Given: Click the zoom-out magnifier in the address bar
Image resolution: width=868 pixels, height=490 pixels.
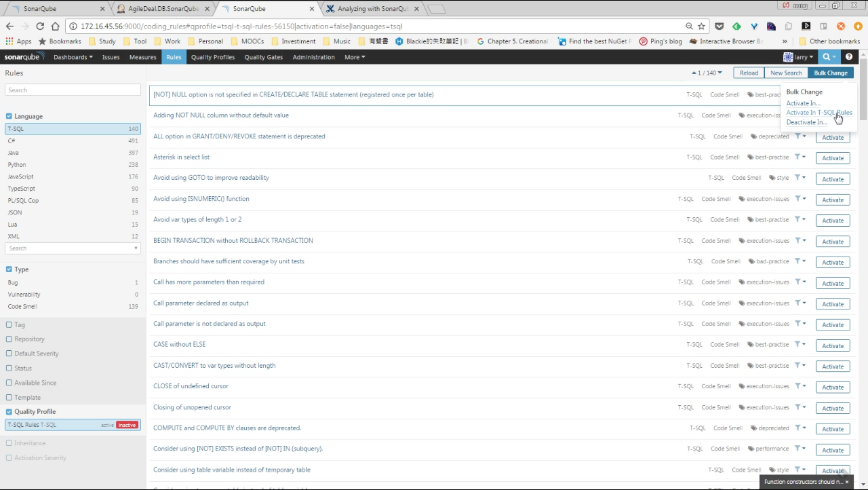Looking at the screenshot, I should click(x=689, y=26).
